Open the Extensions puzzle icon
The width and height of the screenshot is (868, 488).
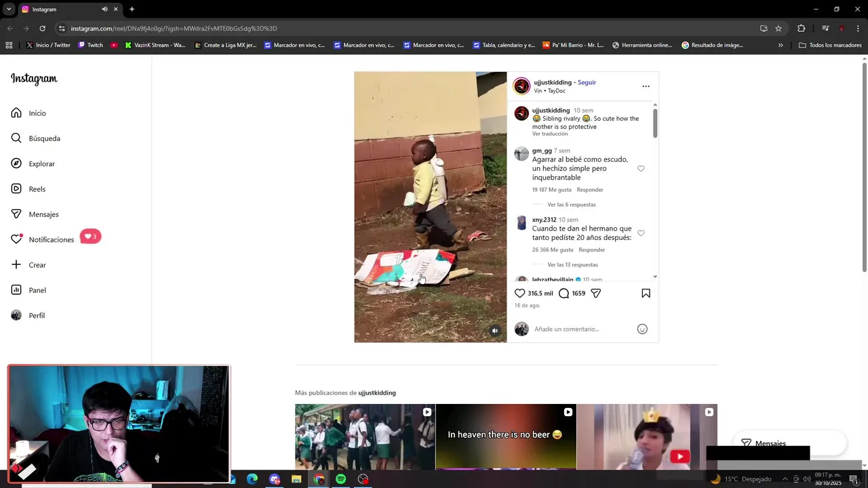click(x=801, y=28)
